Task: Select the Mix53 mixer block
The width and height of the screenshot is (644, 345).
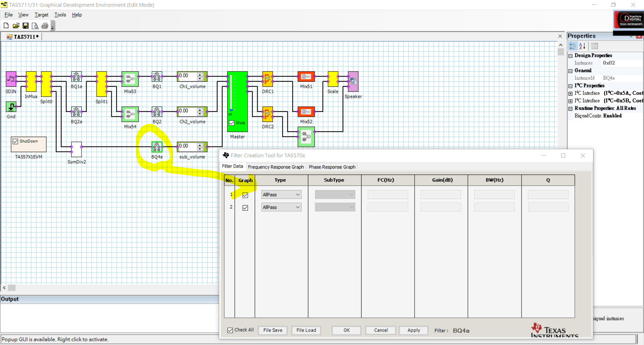Action: tap(130, 79)
